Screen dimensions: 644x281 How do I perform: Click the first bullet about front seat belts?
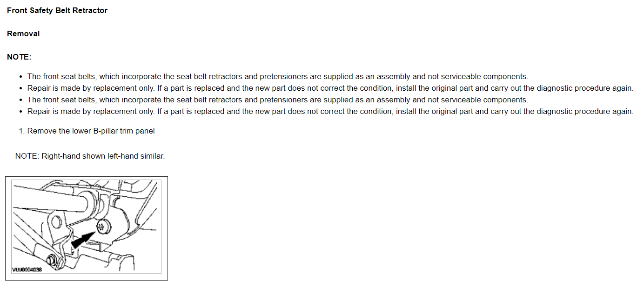[x=277, y=76]
